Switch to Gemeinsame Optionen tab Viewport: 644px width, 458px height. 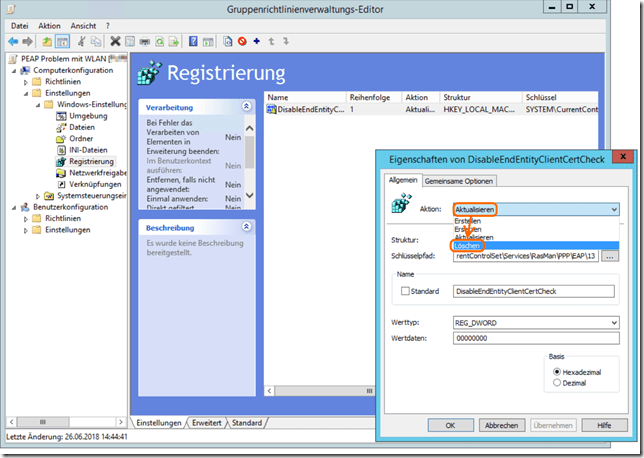[460, 181]
